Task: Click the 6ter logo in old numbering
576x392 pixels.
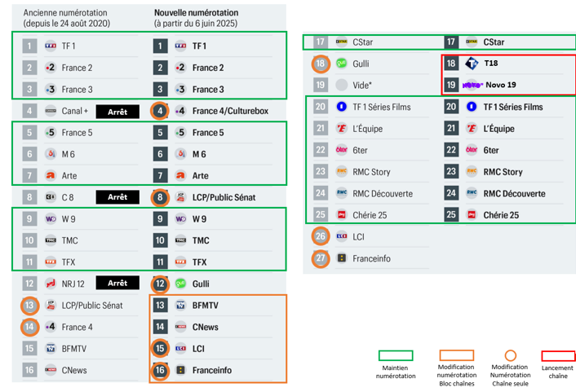Action: (x=342, y=150)
